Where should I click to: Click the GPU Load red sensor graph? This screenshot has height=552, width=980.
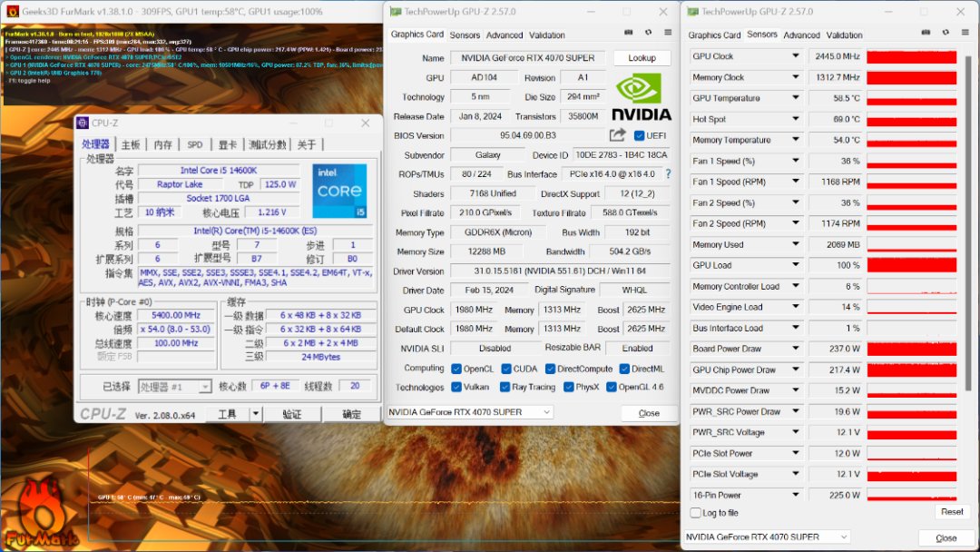click(x=912, y=265)
